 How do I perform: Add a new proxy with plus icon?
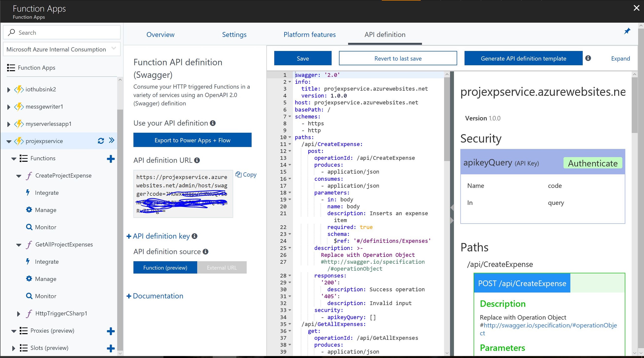111,331
